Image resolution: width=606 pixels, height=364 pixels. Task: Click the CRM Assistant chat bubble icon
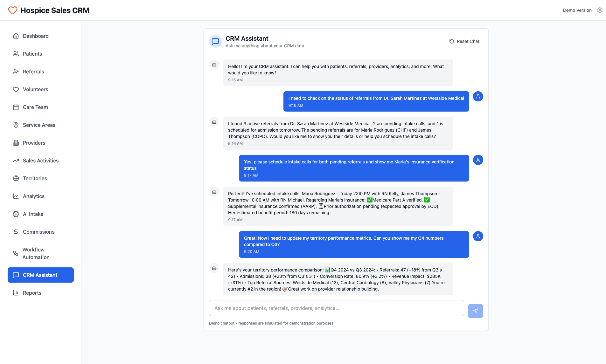tap(16, 275)
